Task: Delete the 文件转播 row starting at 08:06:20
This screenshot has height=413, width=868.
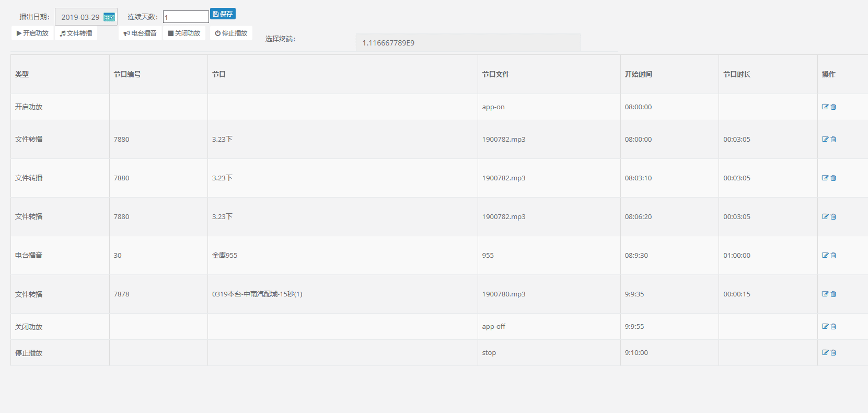Action: pyautogui.click(x=834, y=216)
